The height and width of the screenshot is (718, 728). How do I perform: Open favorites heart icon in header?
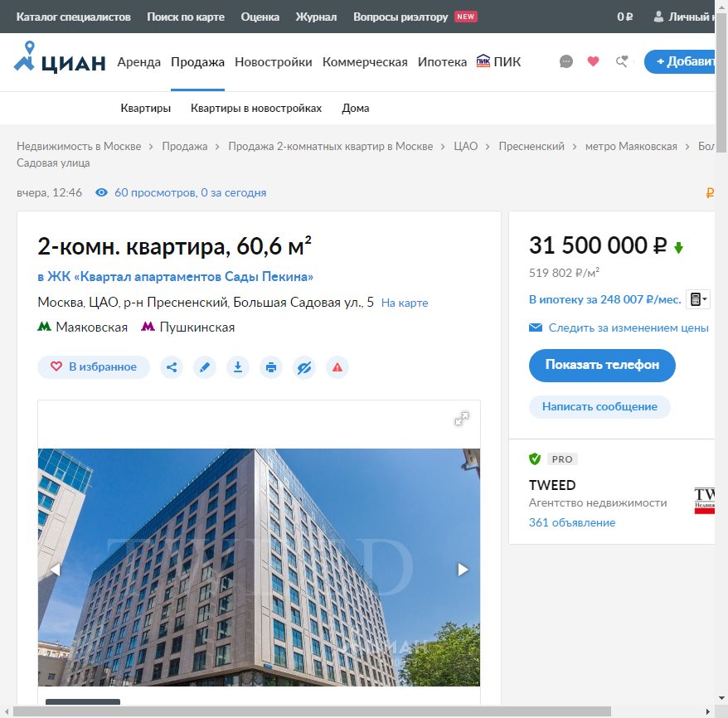click(x=593, y=61)
